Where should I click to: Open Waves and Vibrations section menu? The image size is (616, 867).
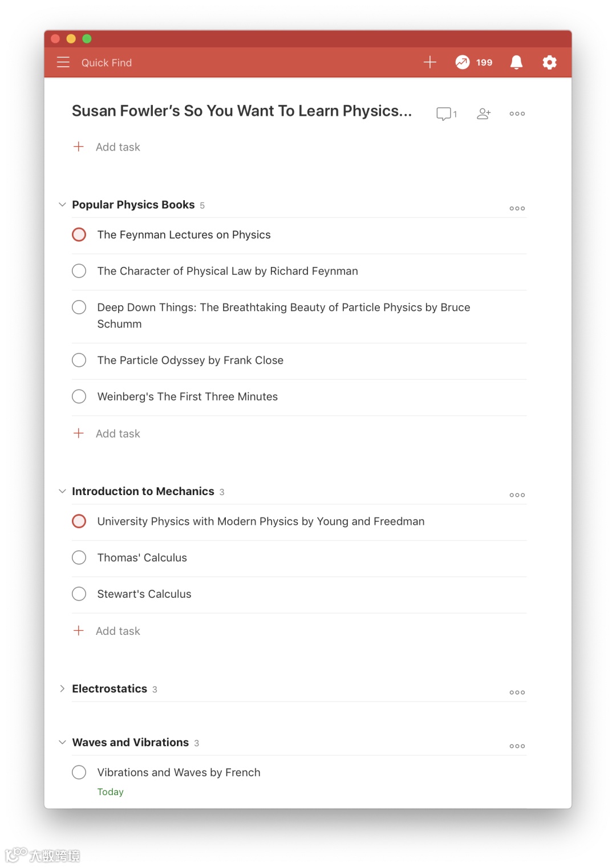[517, 746]
